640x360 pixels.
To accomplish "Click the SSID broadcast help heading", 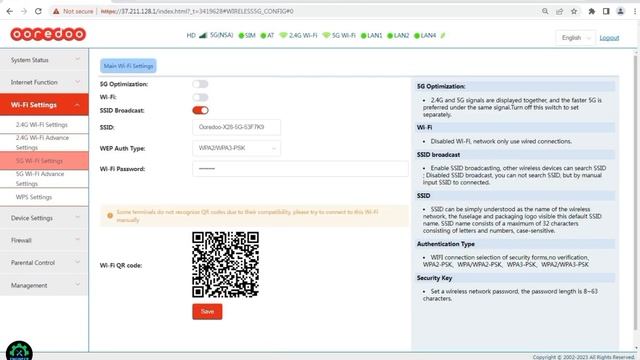I will tap(438, 155).
